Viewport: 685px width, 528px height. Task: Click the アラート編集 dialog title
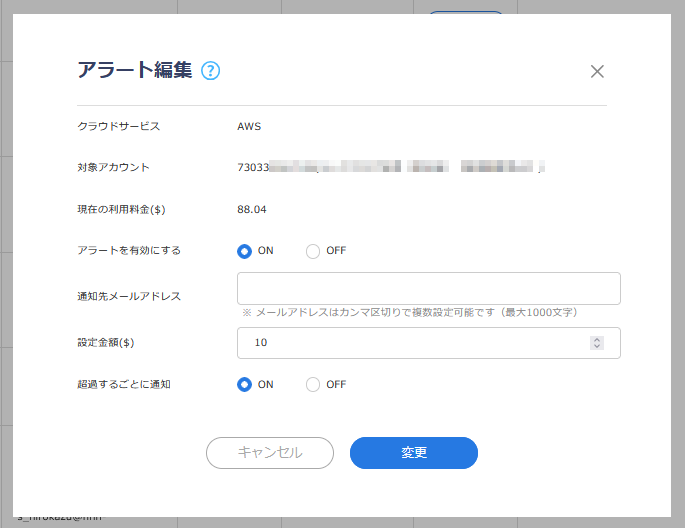(x=135, y=70)
